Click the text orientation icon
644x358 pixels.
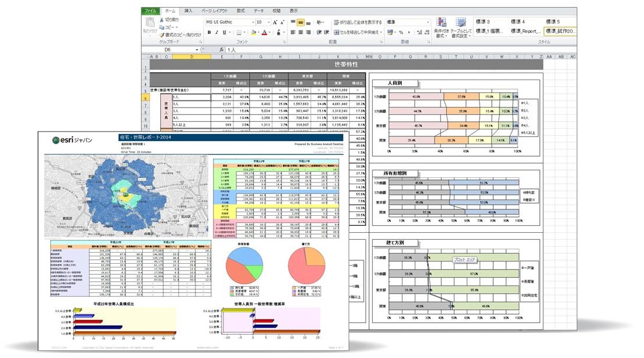pos(319,22)
